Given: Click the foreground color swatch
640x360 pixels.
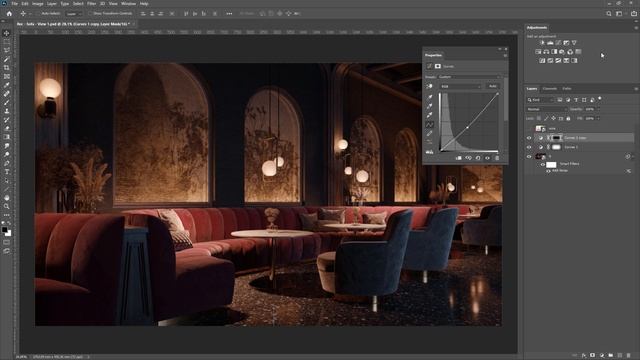Looking at the screenshot, I should pos(4,230).
